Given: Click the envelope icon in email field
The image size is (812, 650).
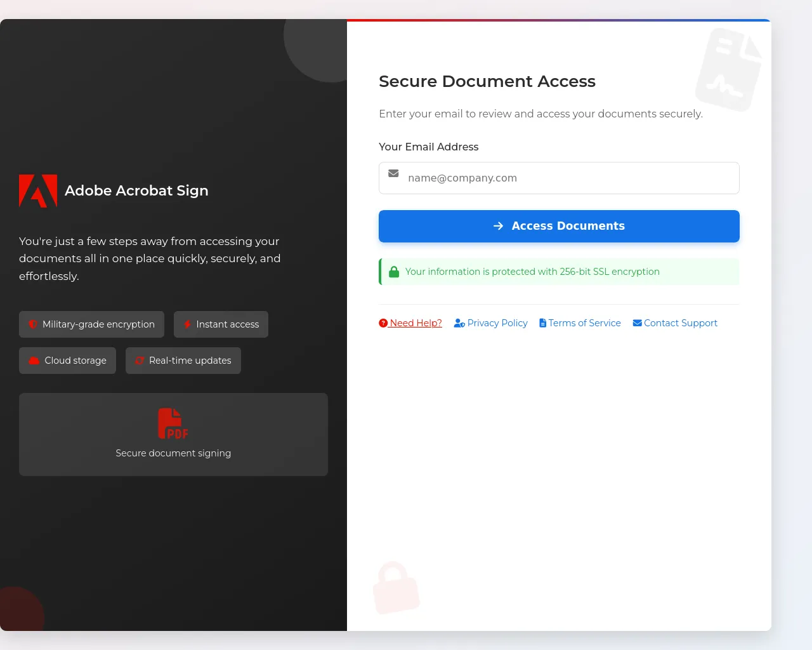Looking at the screenshot, I should (393, 173).
